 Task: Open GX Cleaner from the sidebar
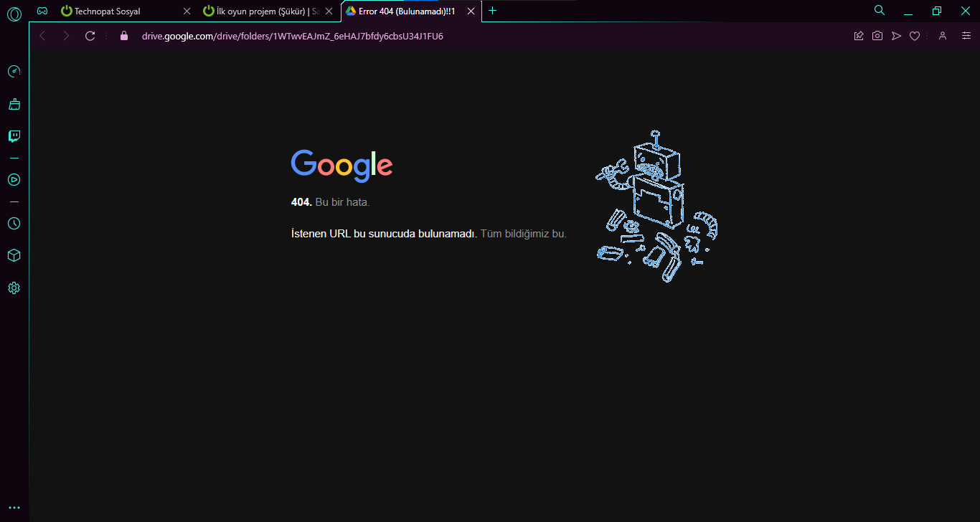pos(14,104)
